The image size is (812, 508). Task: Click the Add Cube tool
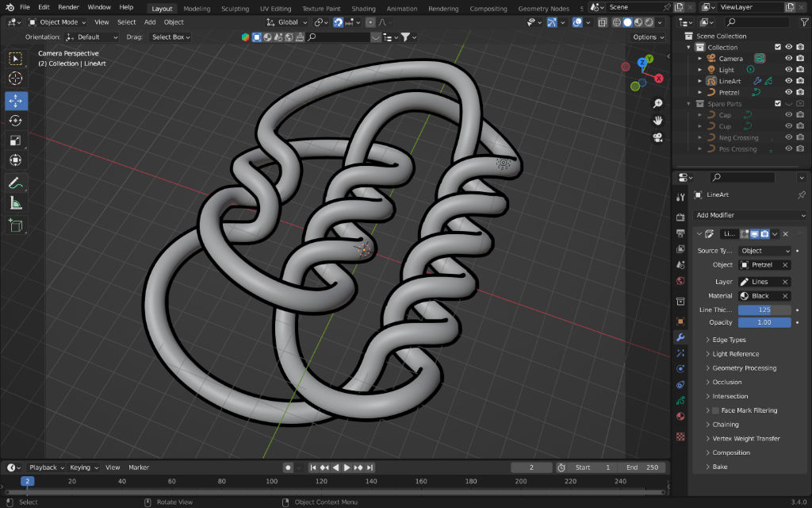tap(16, 226)
